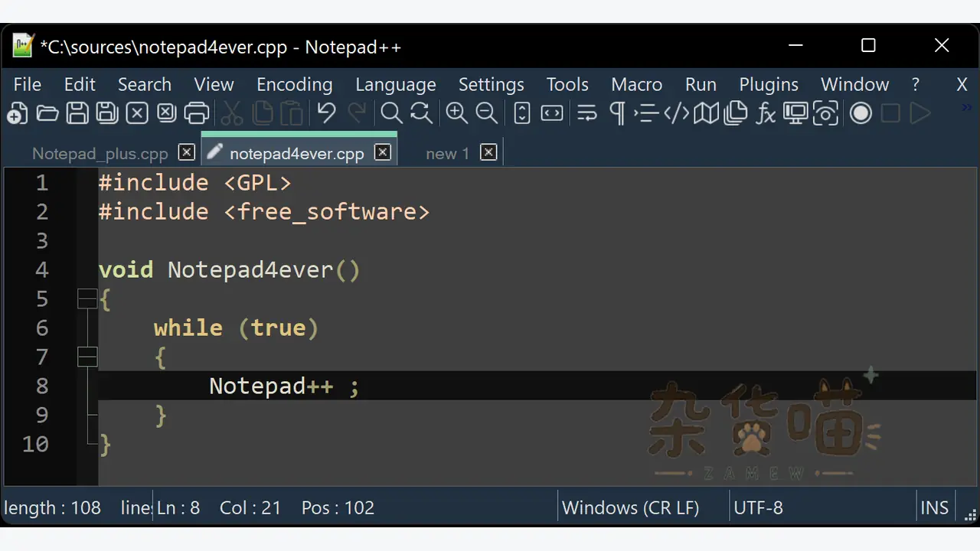Click the Cut scissors icon
The image size is (980, 551).
tap(232, 113)
